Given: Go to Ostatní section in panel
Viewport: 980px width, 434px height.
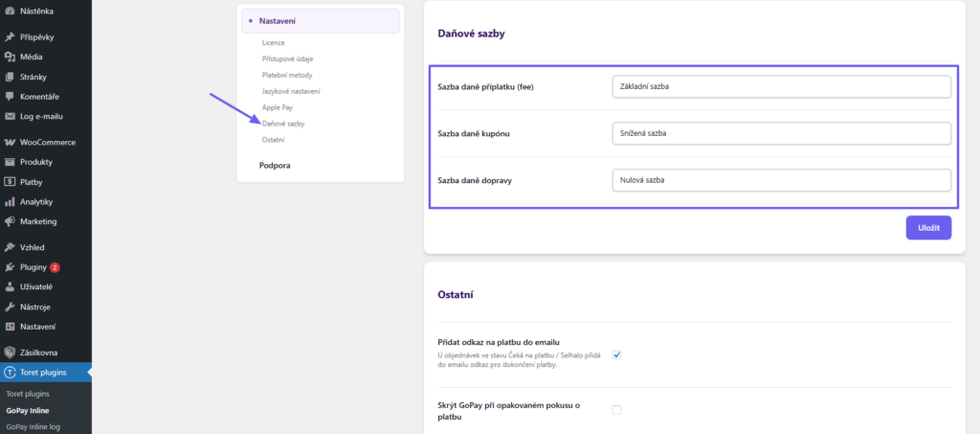Looking at the screenshot, I should 273,140.
